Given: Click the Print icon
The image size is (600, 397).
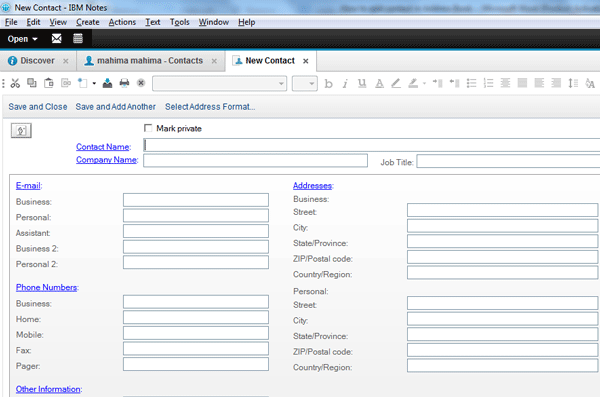Looking at the screenshot, I should click(x=124, y=83).
